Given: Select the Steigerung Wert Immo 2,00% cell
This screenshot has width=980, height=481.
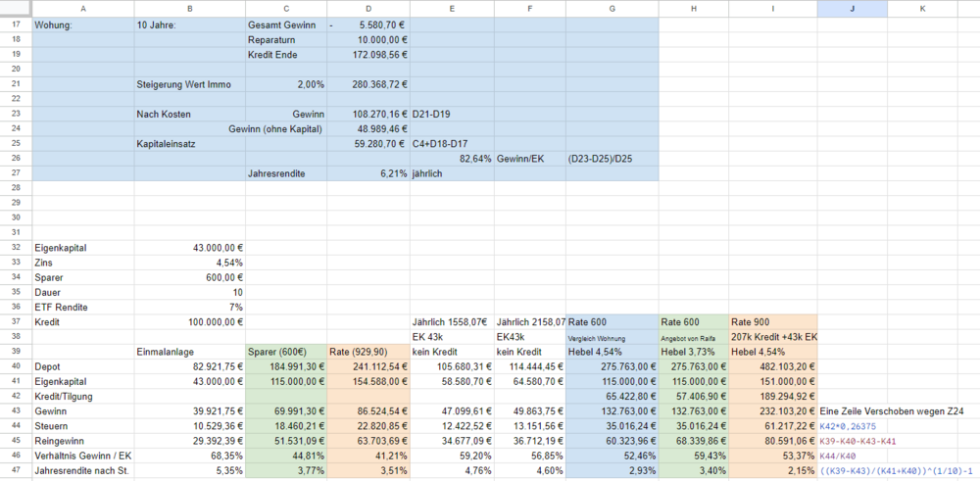Looking at the screenshot, I should 286,84.
